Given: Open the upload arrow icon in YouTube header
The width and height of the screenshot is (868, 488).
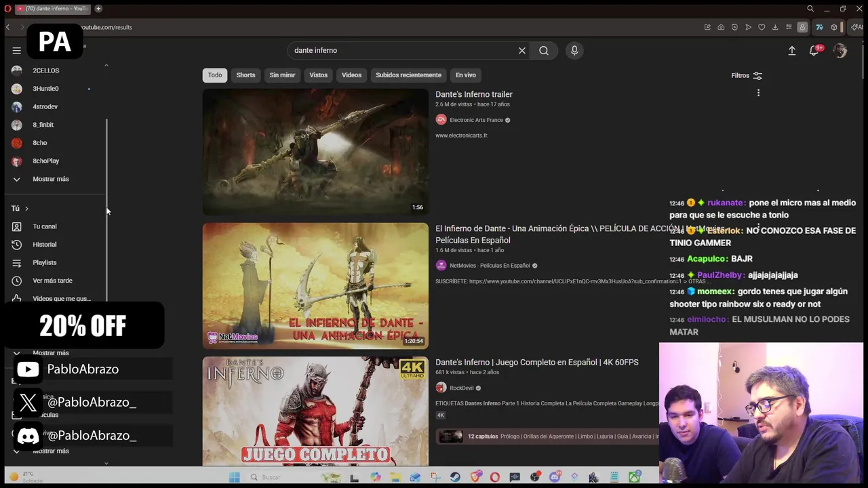Looking at the screenshot, I should tap(791, 50).
